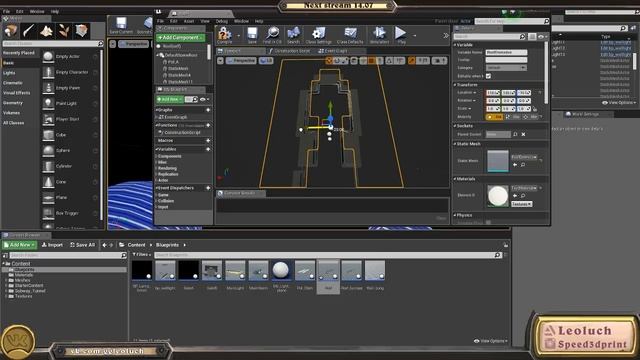The height and width of the screenshot is (360, 640).
Task: Click Add New in My Blueprint
Action: [x=170, y=99]
